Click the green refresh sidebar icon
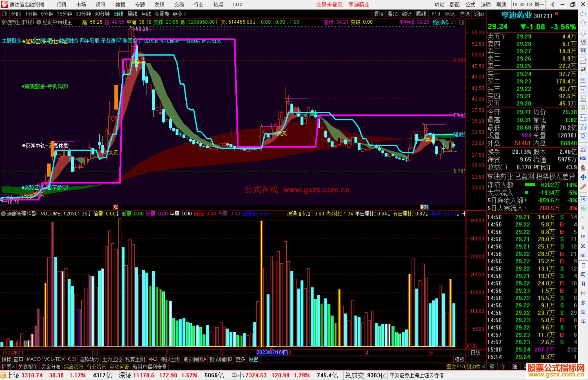The height and width of the screenshot is (380, 588). [x=583, y=209]
